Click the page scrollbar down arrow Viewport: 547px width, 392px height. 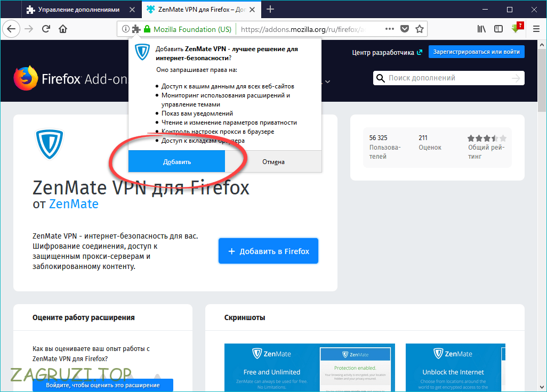tap(542, 387)
